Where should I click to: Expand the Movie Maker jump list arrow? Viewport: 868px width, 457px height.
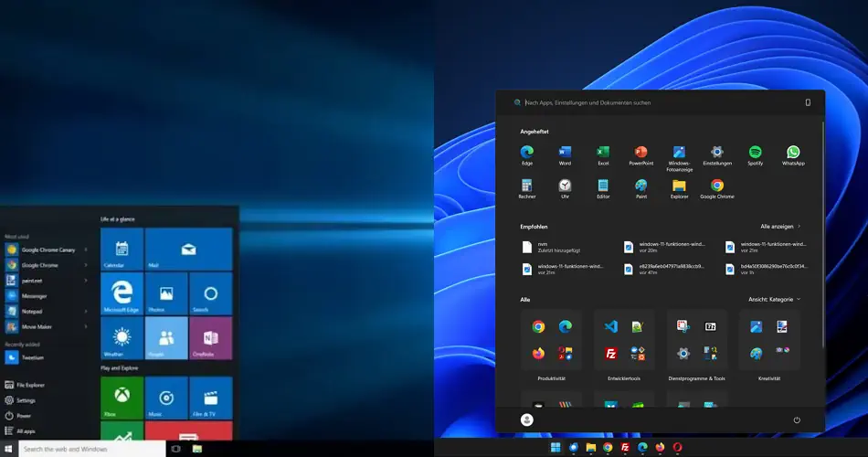(86, 327)
